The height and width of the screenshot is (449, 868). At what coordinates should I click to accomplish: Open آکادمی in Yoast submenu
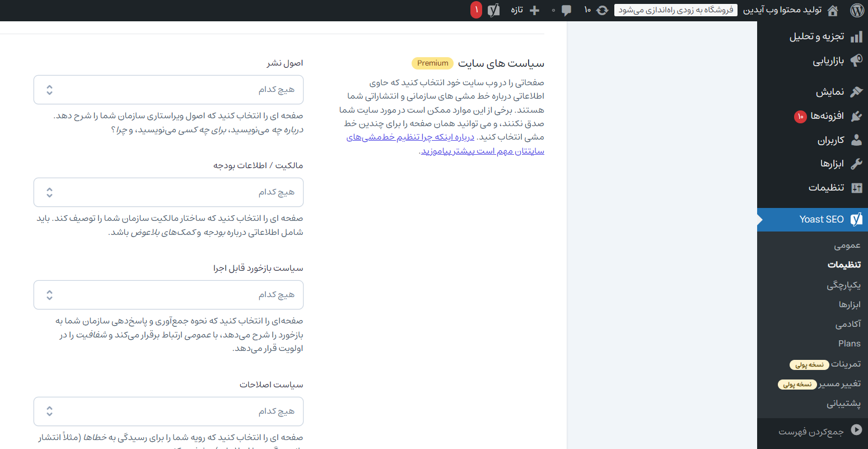point(848,324)
